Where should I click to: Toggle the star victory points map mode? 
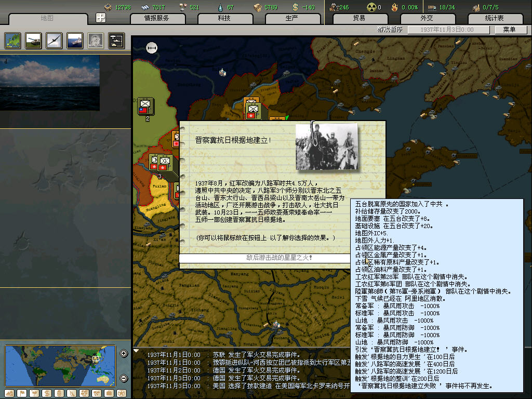122,393
